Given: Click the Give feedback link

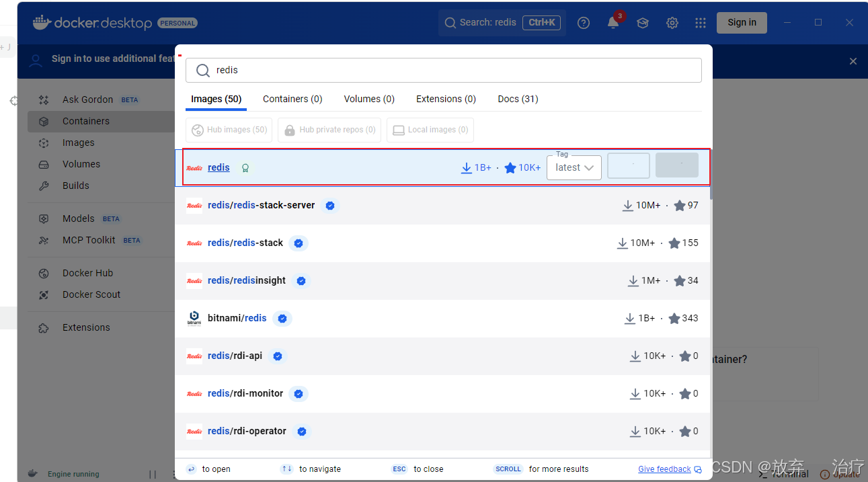Looking at the screenshot, I should coord(664,469).
